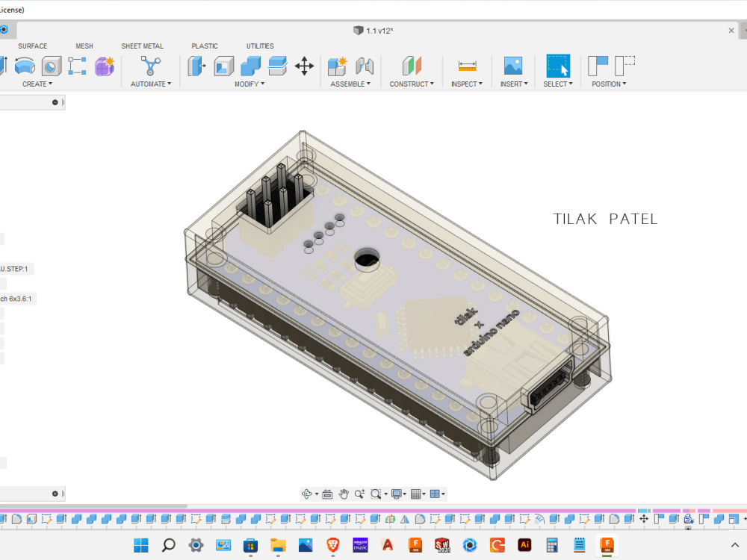This screenshot has width=747, height=560.
Task: Click the Viewports layout icon
Action: [x=435, y=494]
